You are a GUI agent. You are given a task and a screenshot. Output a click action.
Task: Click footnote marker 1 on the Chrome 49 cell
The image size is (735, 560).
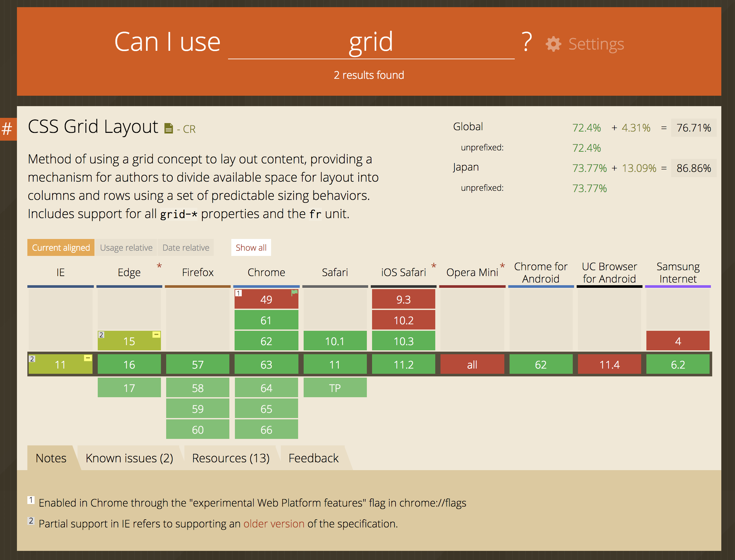[238, 293]
